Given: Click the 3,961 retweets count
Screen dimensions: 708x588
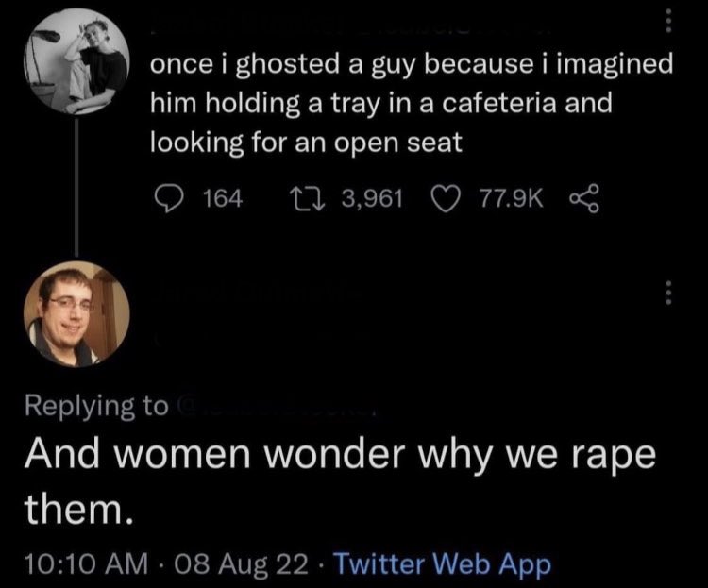Looking at the screenshot, I should pyautogui.click(x=370, y=198).
